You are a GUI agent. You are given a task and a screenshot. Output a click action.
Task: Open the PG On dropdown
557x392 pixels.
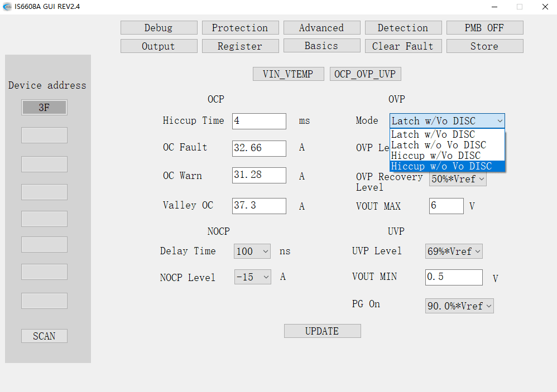click(x=459, y=306)
